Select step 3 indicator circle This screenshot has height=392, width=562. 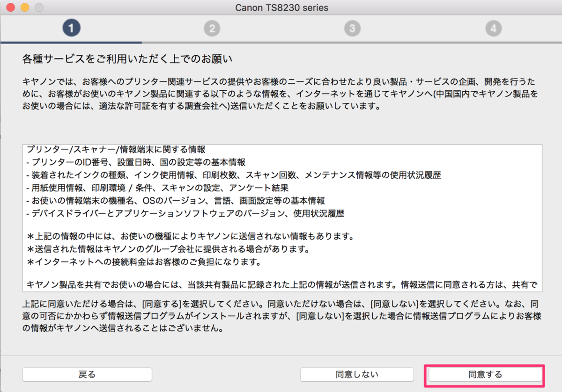pyautogui.click(x=352, y=29)
